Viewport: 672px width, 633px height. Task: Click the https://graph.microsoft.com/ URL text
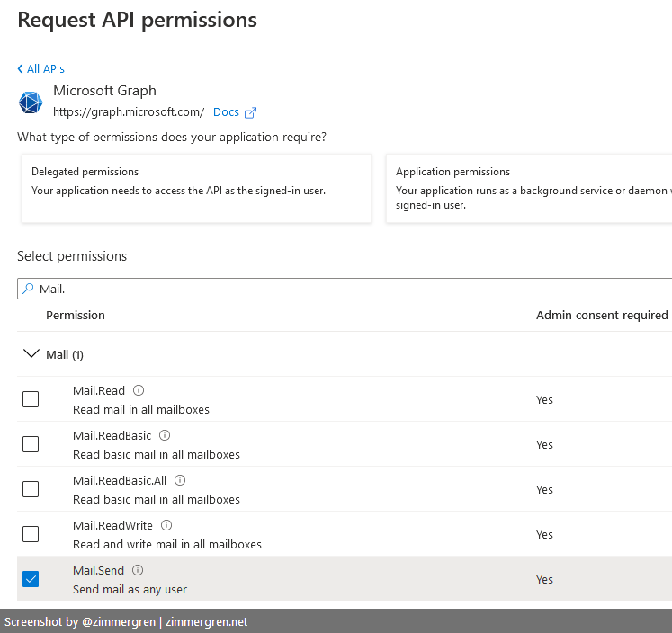(129, 112)
